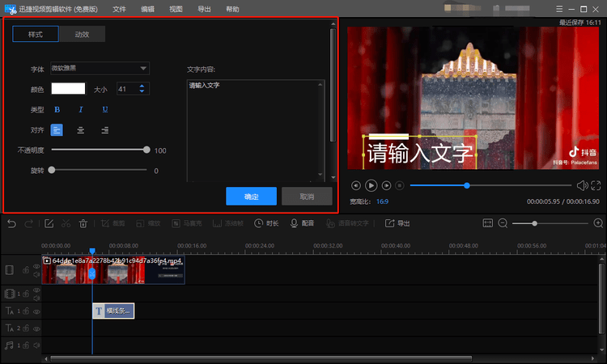Open the hamburger menu in title bar

tap(559, 9)
